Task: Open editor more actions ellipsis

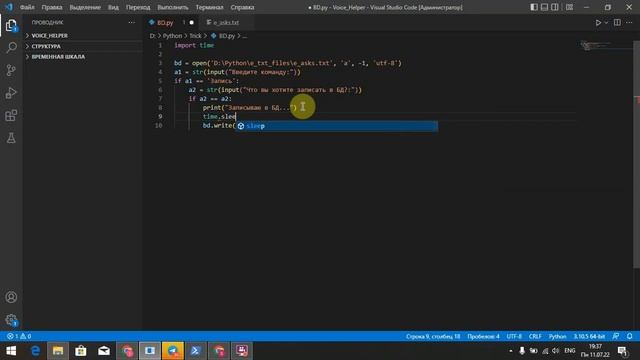Action: [629, 23]
